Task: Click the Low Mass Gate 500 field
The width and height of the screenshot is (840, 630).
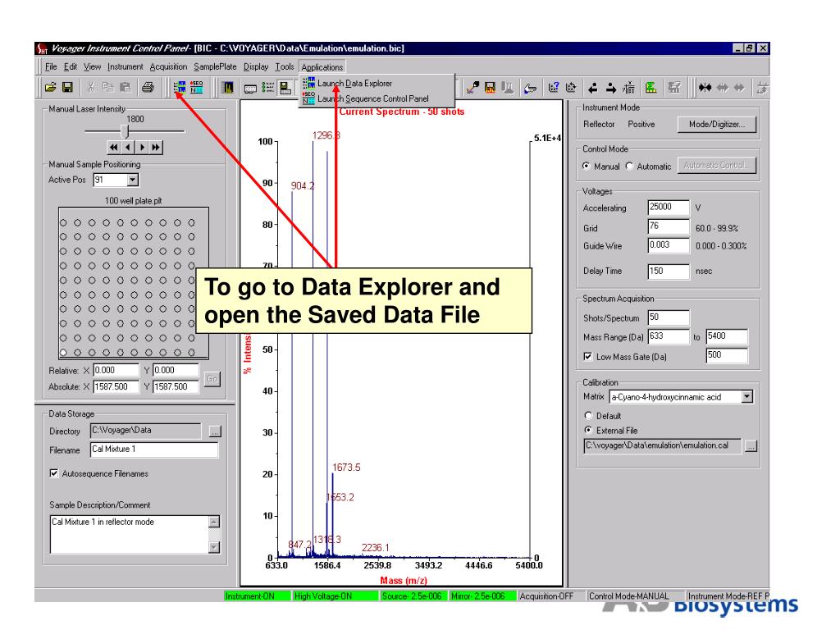Action: point(727,355)
